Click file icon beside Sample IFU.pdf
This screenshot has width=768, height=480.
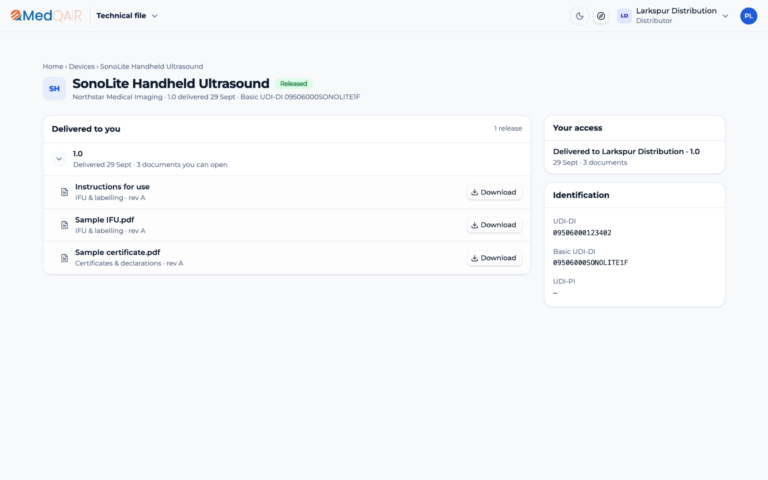(64, 225)
